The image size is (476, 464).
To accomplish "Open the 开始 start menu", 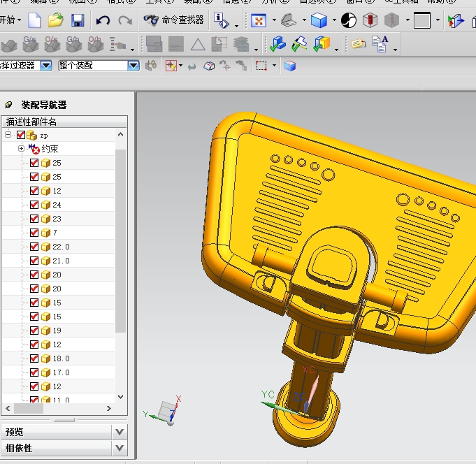I will pyautogui.click(x=10, y=20).
